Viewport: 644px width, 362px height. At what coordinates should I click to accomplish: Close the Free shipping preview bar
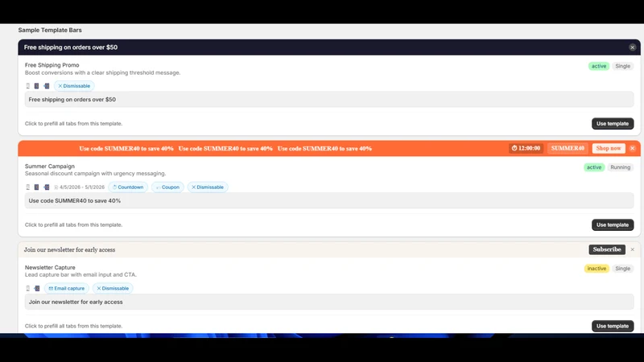point(632,47)
